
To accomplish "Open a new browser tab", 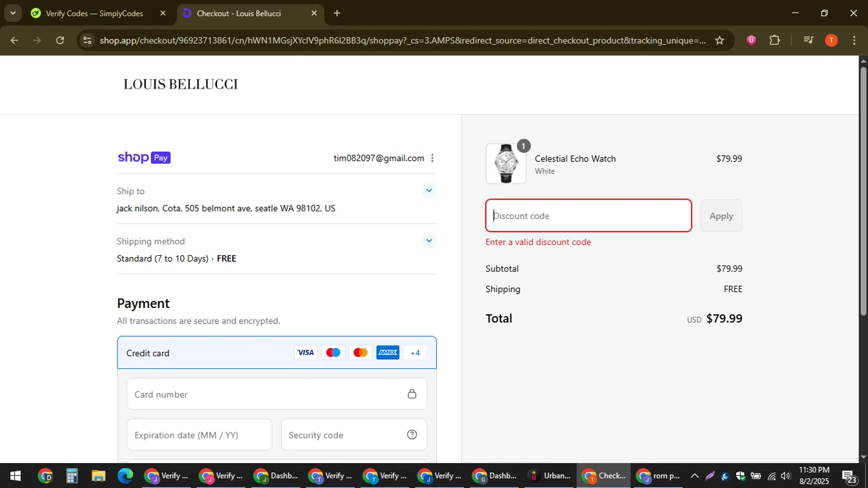I will [x=337, y=13].
